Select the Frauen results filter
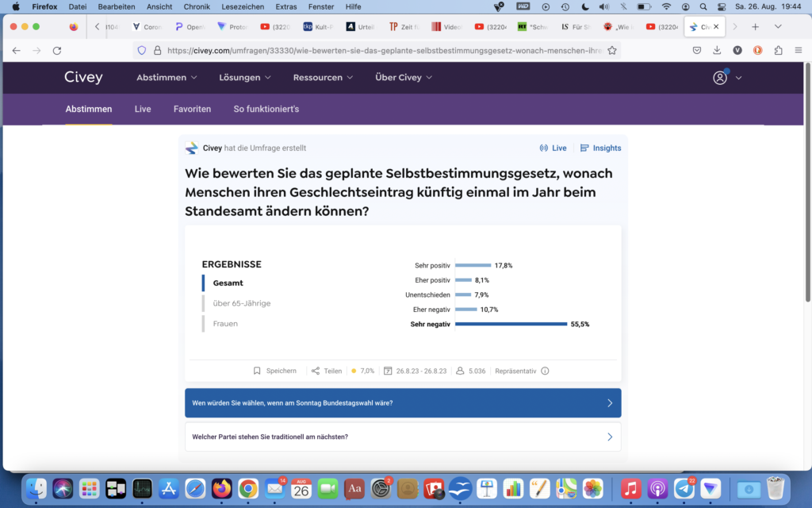This screenshot has width=812, height=508. pos(225,324)
